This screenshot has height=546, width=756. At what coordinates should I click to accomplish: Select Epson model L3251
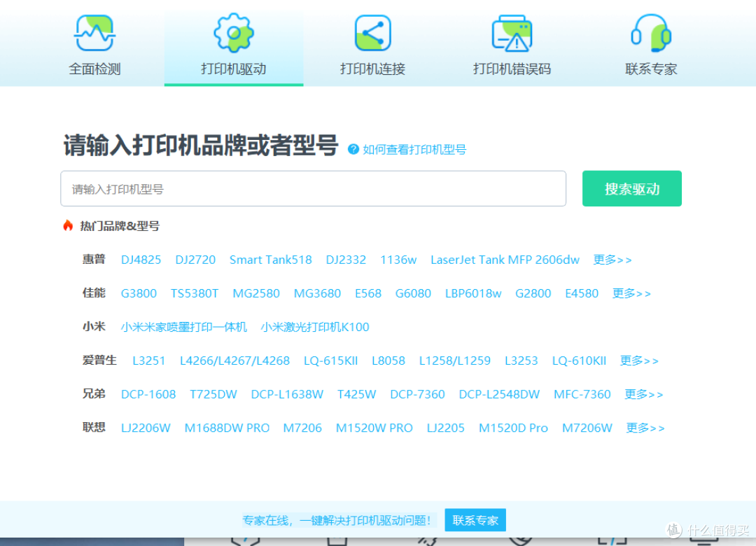(x=149, y=360)
